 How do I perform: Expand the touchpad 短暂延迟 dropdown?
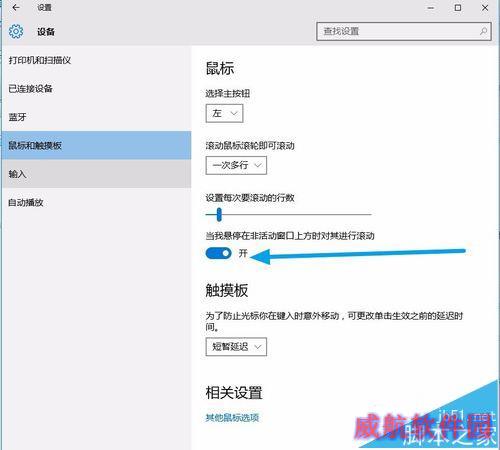236,347
